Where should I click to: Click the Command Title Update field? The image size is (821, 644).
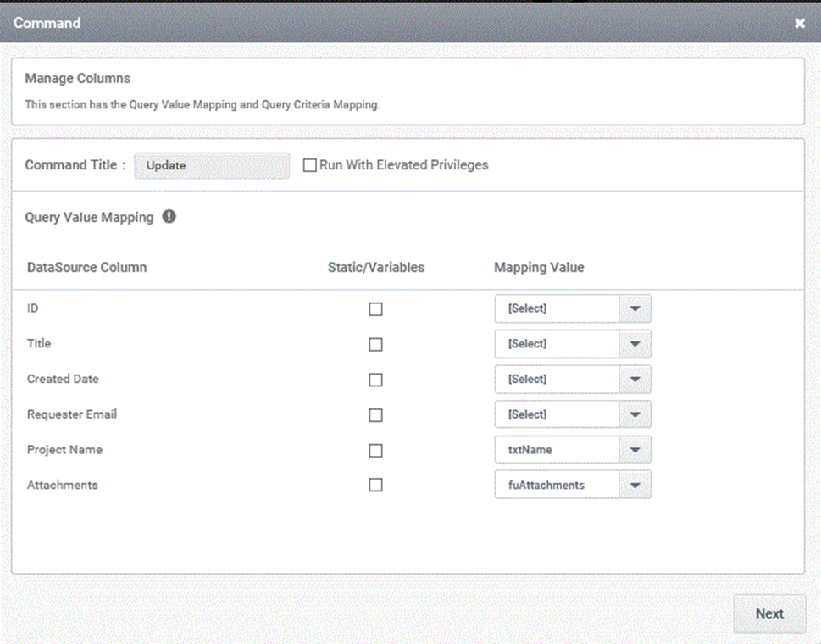[212, 165]
